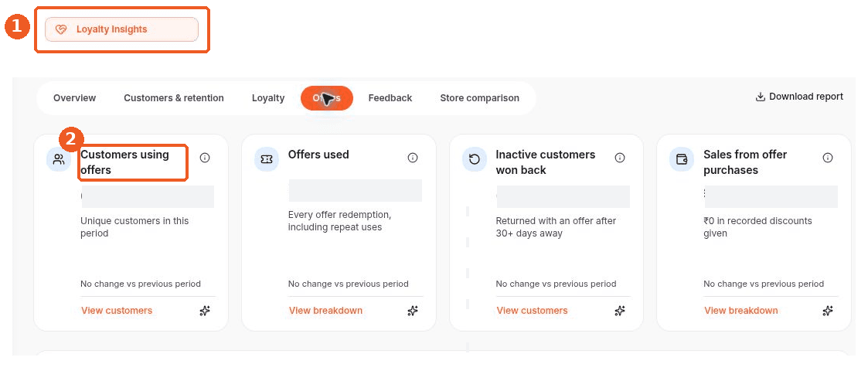Click the text Unique customers in this period
868x371 pixels.
coord(134,227)
